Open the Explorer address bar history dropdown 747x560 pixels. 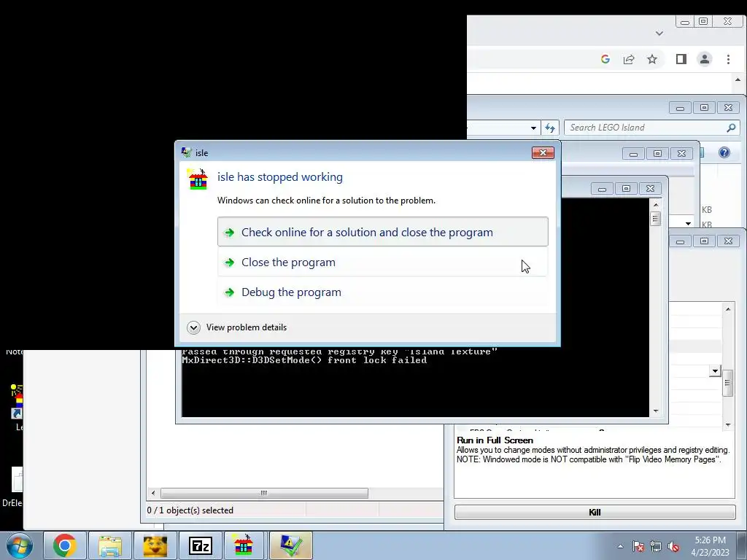(533, 128)
